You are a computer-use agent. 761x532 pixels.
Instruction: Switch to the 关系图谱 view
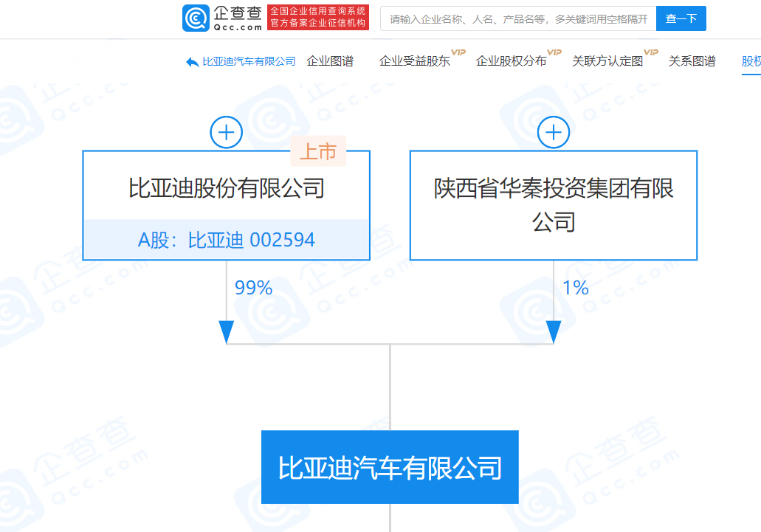click(692, 62)
